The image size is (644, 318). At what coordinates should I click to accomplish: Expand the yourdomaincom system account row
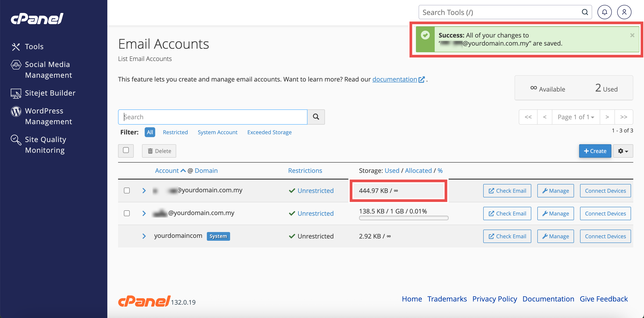(x=144, y=236)
